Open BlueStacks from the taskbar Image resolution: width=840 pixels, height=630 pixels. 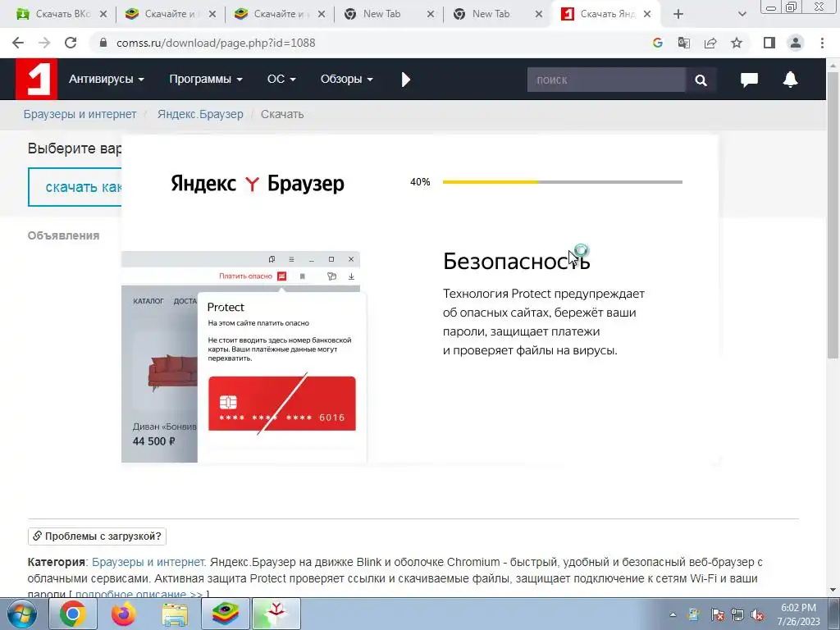point(226,614)
